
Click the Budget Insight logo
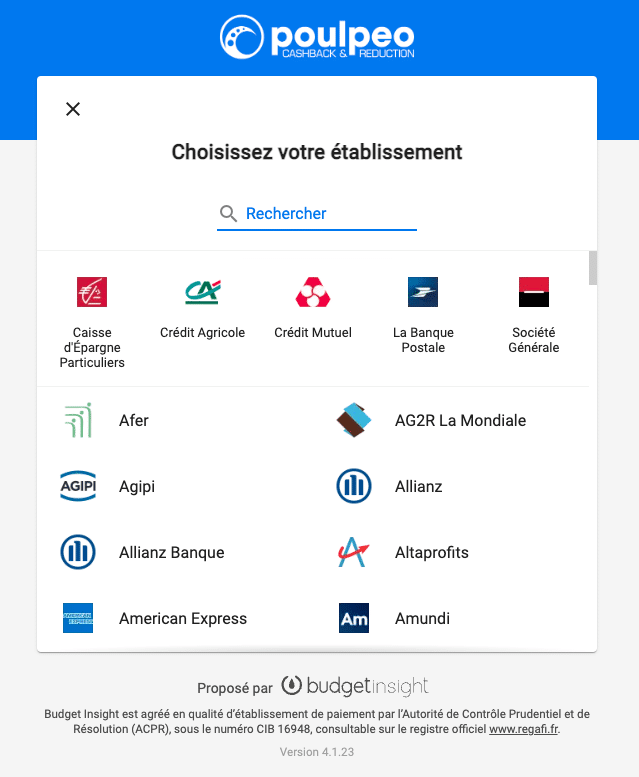(x=355, y=686)
